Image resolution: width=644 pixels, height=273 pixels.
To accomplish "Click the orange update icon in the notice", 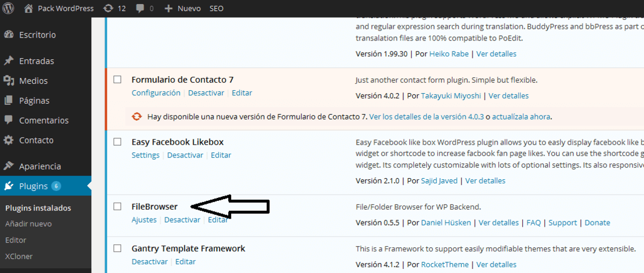I will point(137,117).
